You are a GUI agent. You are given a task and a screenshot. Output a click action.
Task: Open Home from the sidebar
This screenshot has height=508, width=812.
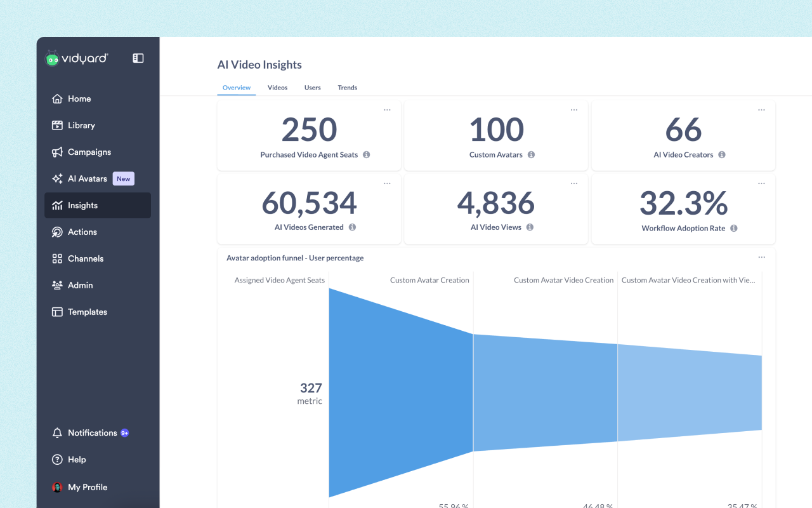pos(79,99)
